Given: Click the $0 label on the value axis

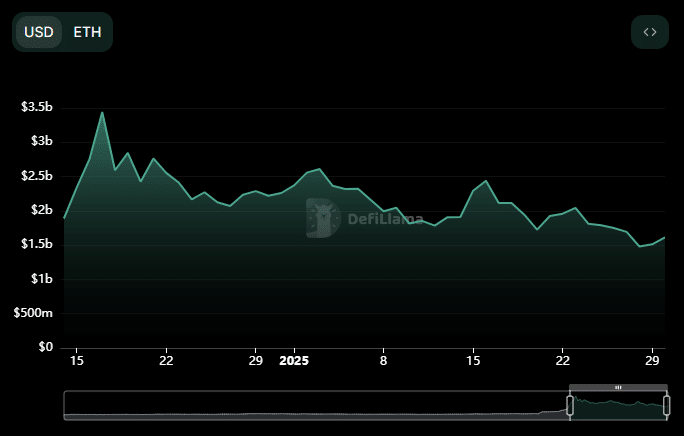Looking at the screenshot, I should pos(45,347).
